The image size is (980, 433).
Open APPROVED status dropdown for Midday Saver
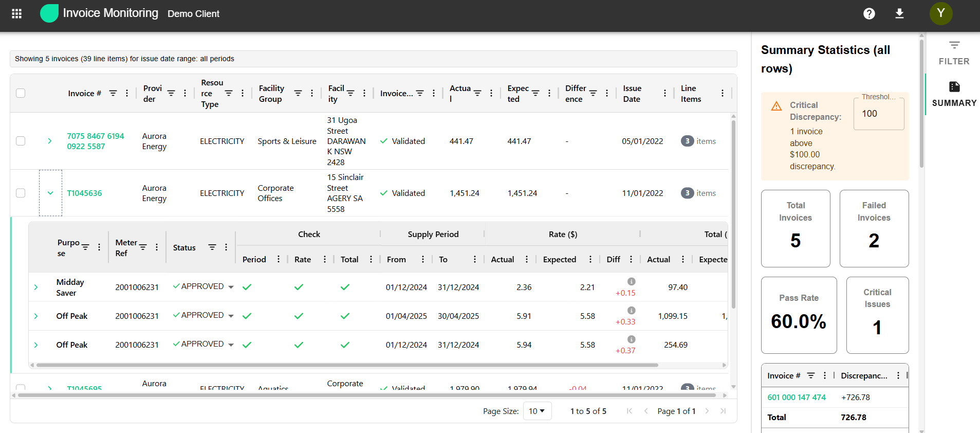click(231, 287)
